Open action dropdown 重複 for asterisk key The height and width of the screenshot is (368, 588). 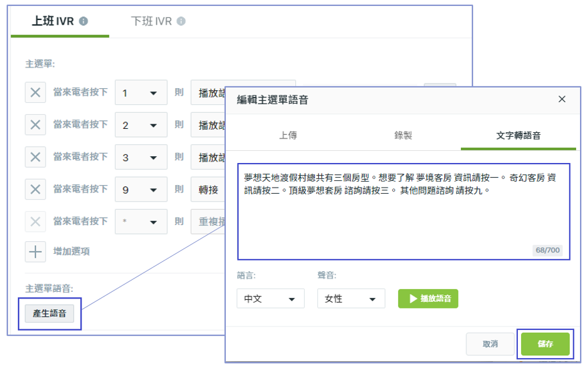[208, 222]
